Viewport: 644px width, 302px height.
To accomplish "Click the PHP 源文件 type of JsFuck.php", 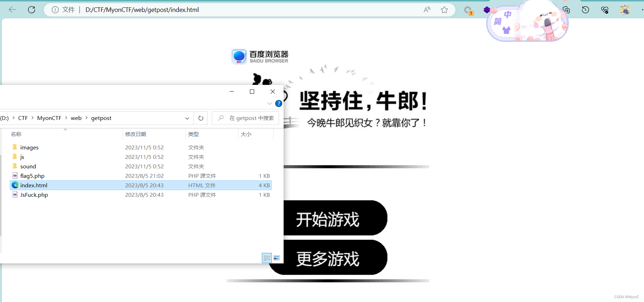I will 202,195.
